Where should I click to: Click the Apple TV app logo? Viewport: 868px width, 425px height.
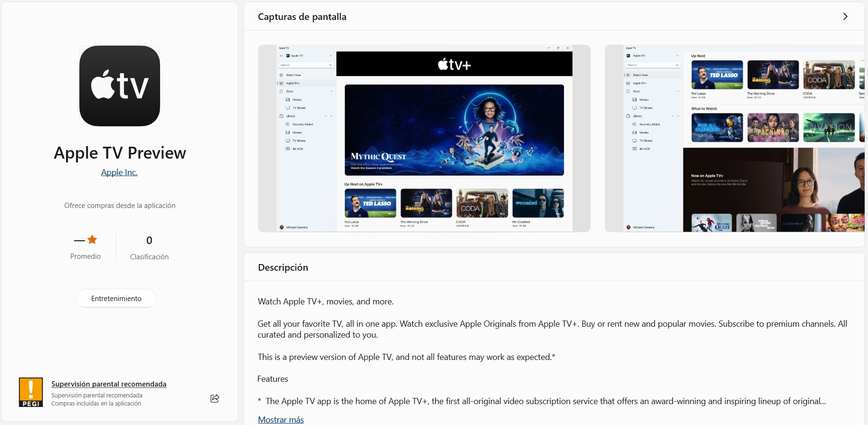(120, 86)
